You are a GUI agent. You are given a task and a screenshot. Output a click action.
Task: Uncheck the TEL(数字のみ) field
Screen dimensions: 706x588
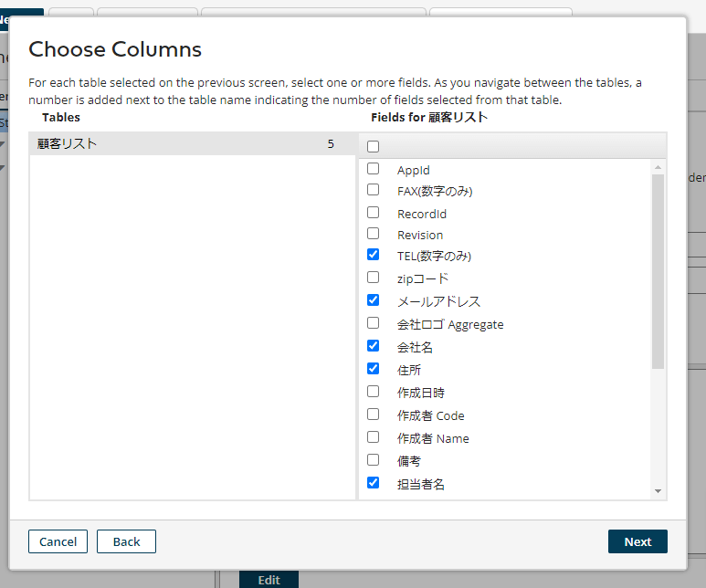click(373, 255)
